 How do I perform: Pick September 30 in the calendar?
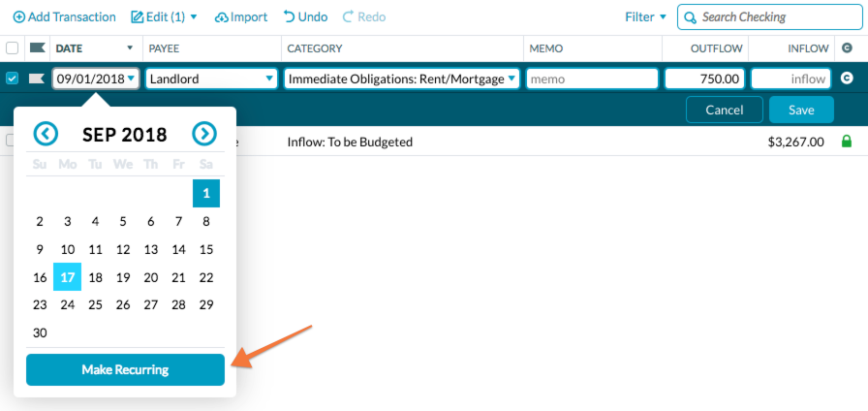40,332
